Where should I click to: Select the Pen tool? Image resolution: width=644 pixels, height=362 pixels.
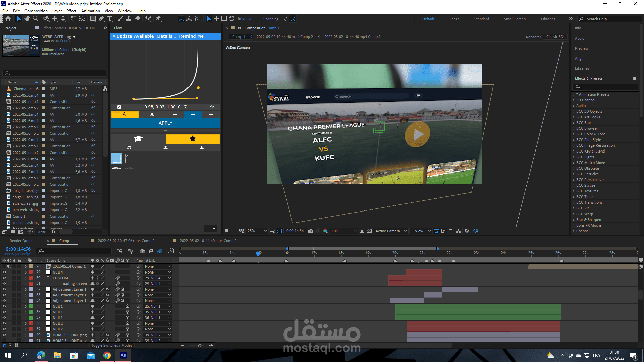[101, 19]
